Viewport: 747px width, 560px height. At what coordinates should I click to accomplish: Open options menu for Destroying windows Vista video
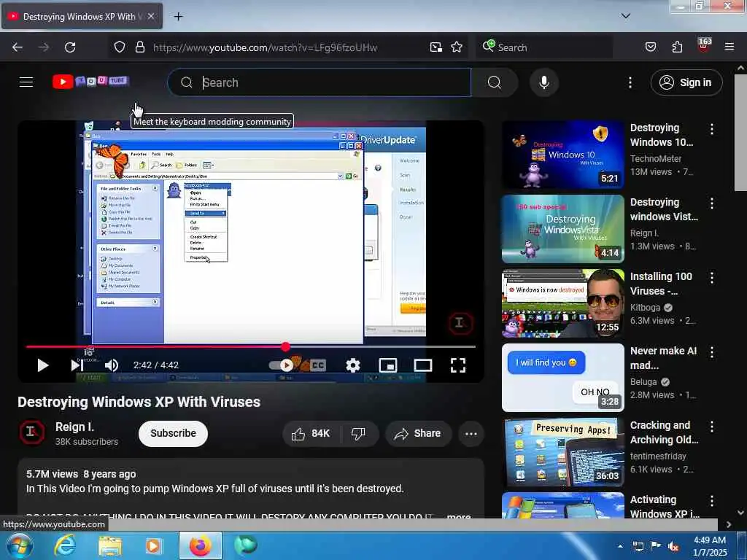pos(712,203)
